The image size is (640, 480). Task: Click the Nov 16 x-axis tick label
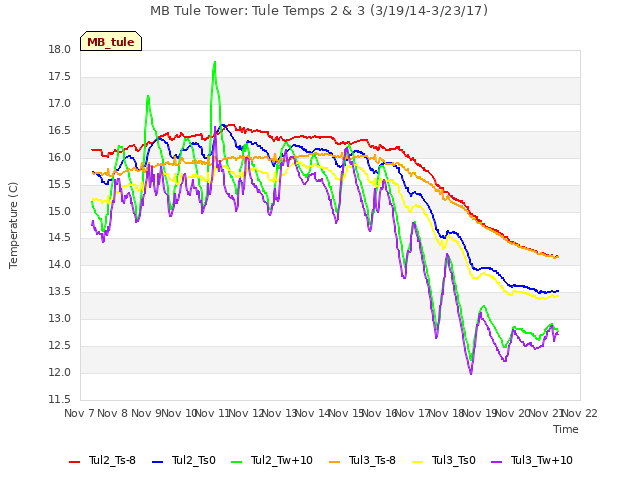pyautogui.click(x=380, y=413)
